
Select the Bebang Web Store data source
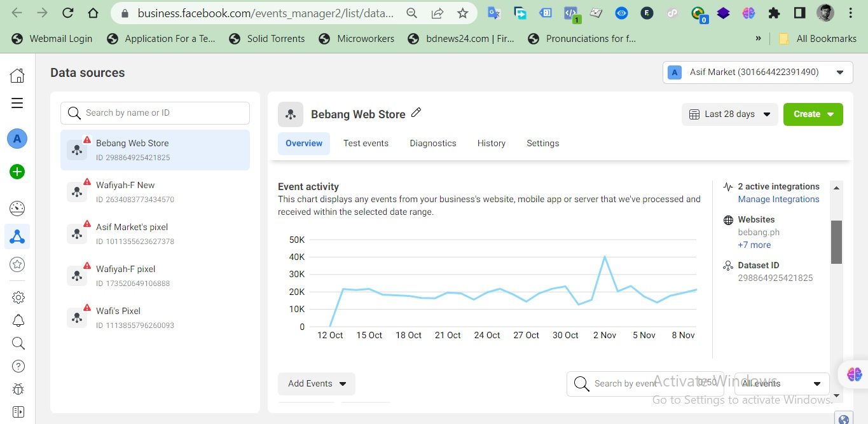tap(155, 150)
